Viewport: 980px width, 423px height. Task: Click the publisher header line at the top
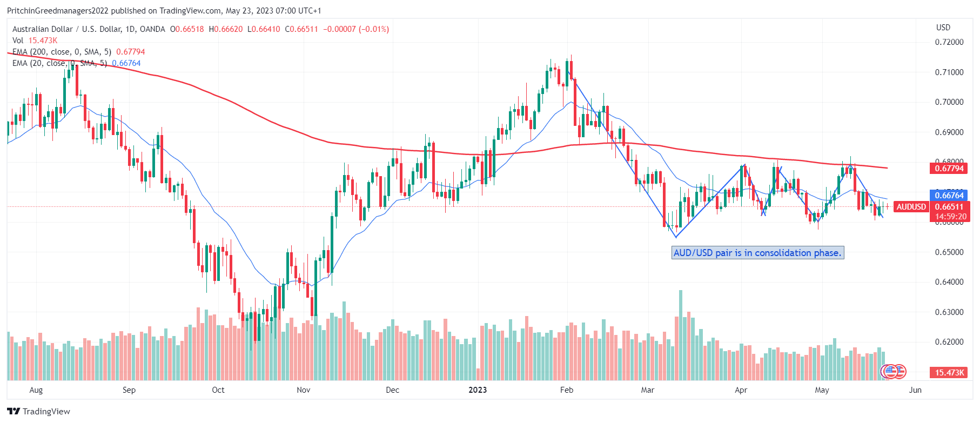click(164, 11)
